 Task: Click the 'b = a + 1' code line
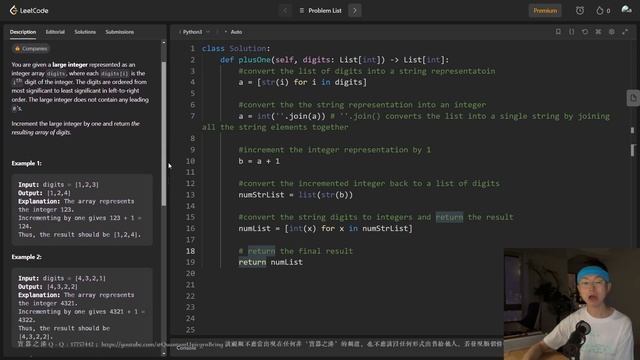[x=259, y=161]
